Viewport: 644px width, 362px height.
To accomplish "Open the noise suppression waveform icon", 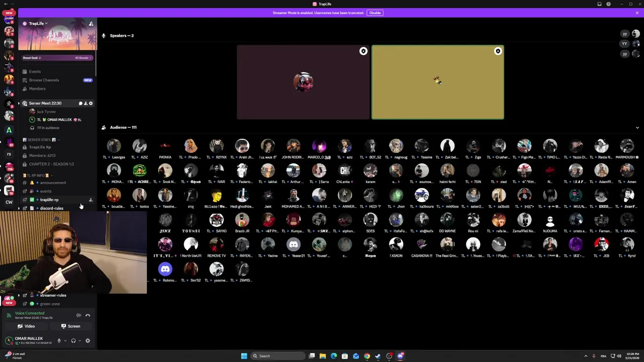I will (78, 315).
